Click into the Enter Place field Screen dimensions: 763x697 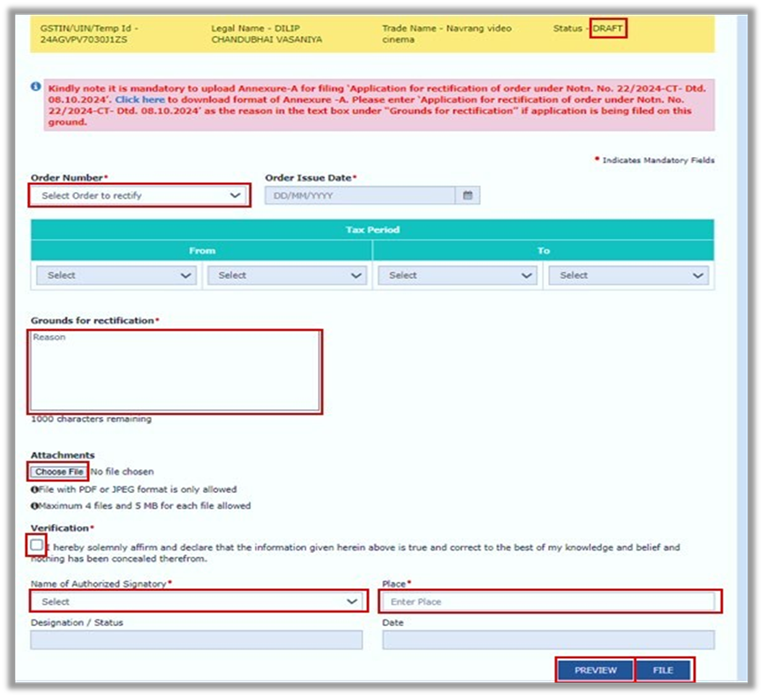coord(549,602)
